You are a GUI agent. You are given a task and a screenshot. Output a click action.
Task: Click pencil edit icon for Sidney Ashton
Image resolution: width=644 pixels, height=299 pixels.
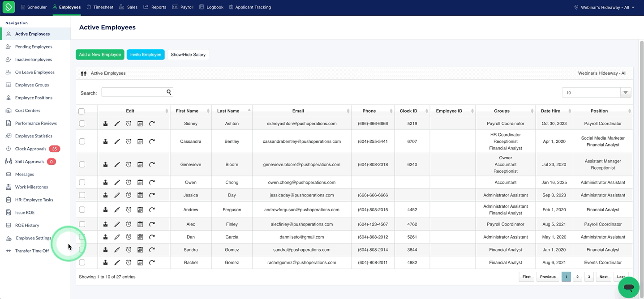tap(117, 124)
